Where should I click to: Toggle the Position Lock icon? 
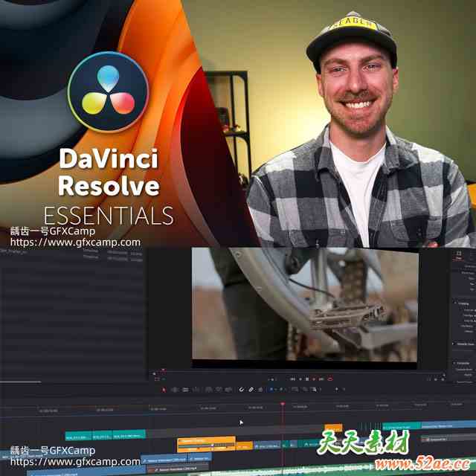click(x=260, y=390)
